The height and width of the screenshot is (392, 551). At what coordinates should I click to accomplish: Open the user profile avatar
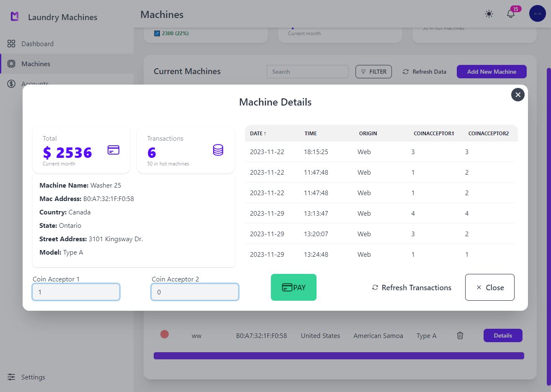[x=537, y=14]
